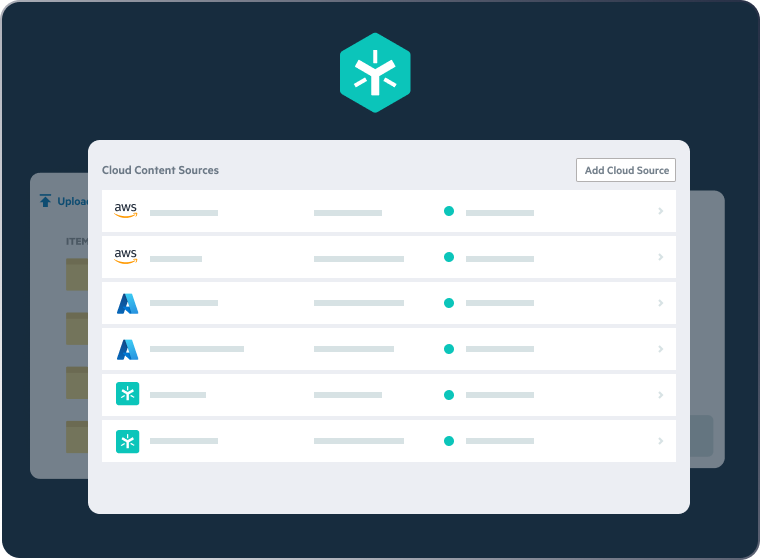Expand the third row's chevron for the first Azure source
The image size is (760, 560).
pyautogui.click(x=661, y=303)
